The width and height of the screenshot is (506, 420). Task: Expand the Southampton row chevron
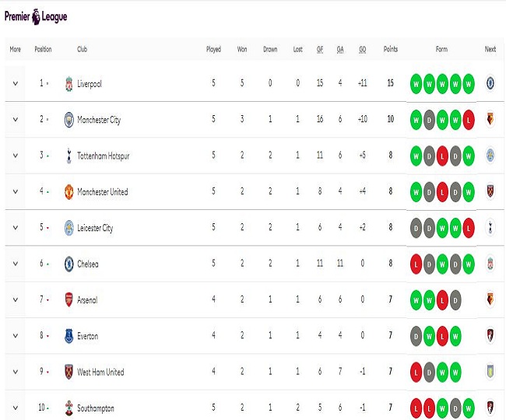[15, 408]
